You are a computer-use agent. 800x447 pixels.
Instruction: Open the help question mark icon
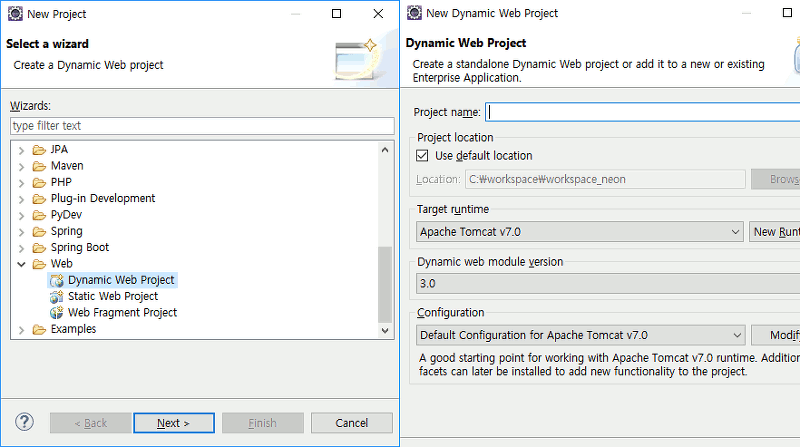tap(26, 423)
